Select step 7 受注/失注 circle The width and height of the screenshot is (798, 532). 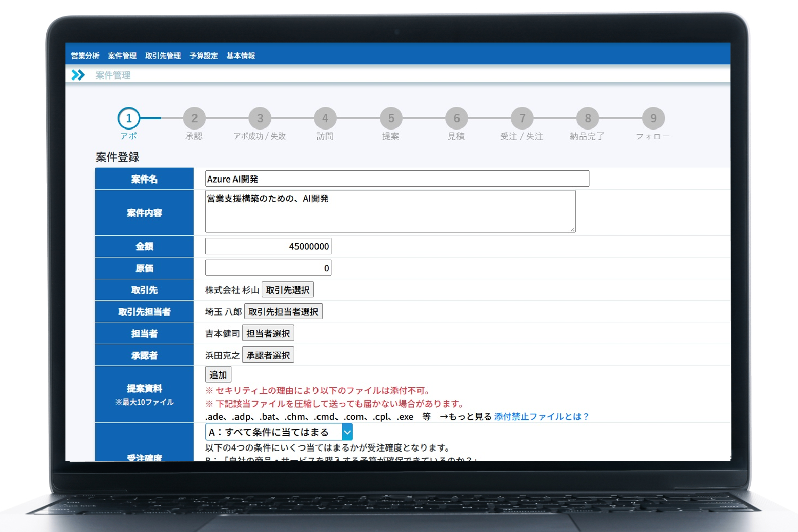522,118
